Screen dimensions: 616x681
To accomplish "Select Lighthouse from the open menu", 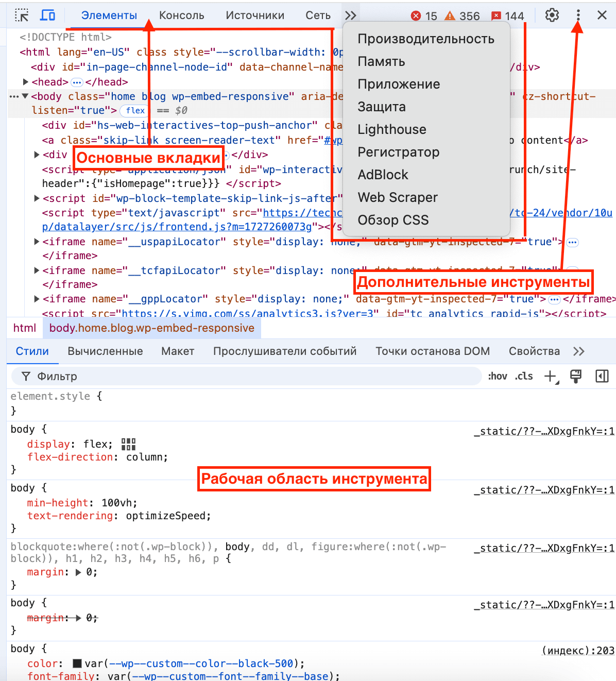I will 392,129.
